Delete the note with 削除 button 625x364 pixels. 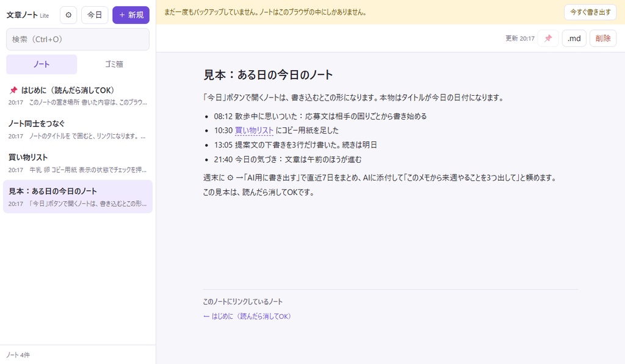[x=602, y=38]
